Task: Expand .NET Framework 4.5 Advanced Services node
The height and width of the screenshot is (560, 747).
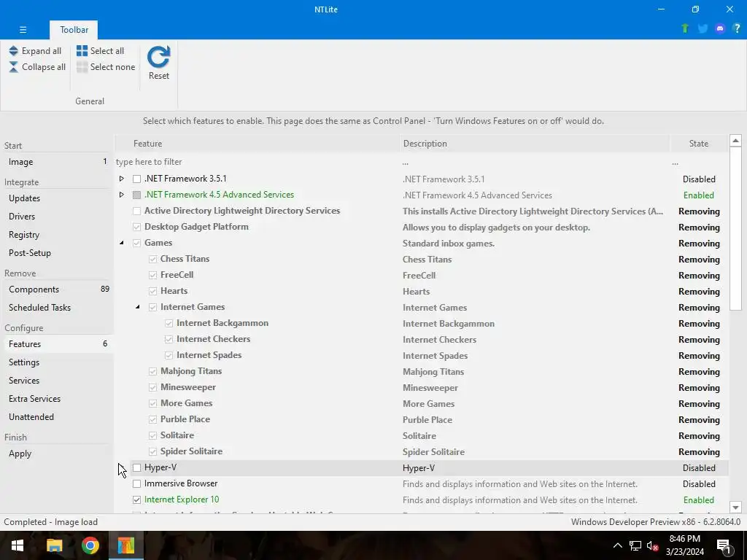Action: coord(122,195)
